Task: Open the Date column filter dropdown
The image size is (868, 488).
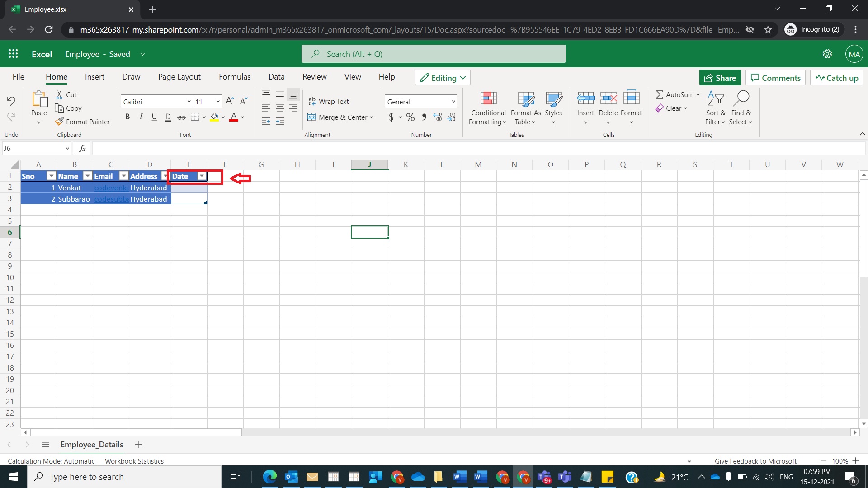Action: pyautogui.click(x=202, y=176)
